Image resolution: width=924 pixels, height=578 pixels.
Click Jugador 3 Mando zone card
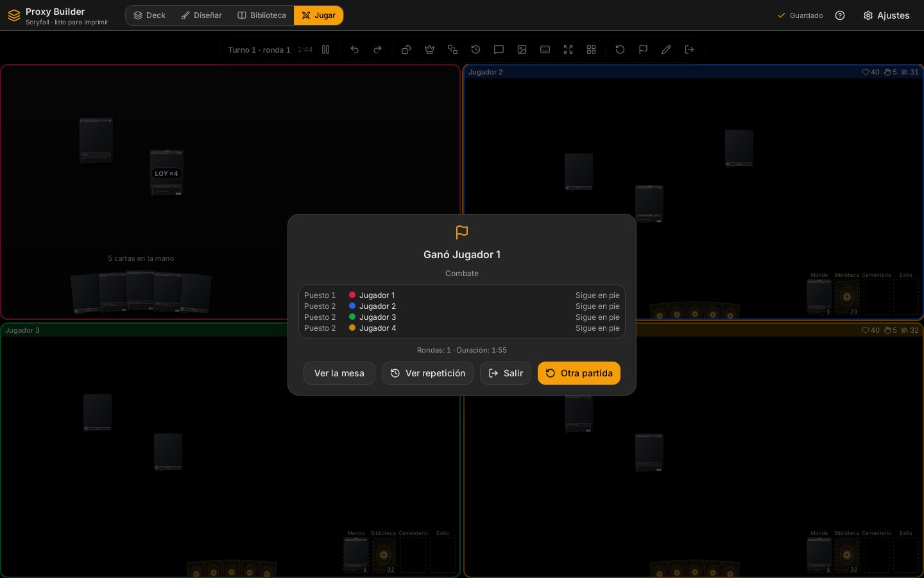tap(356, 555)
